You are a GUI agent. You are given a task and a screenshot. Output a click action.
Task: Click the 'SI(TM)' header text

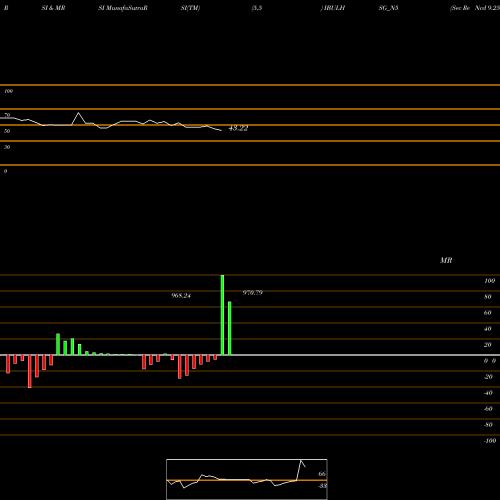coord(190,8)
